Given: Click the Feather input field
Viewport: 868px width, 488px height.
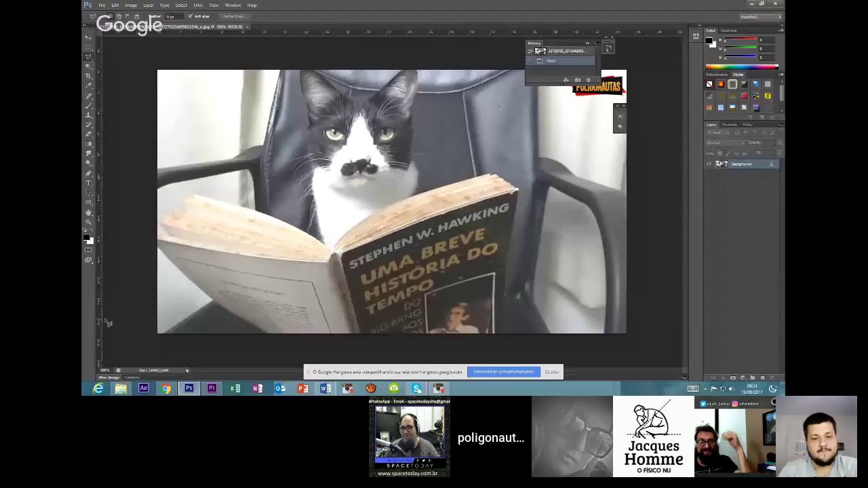Looking at the screenshot, I should [x=174, y=16].
